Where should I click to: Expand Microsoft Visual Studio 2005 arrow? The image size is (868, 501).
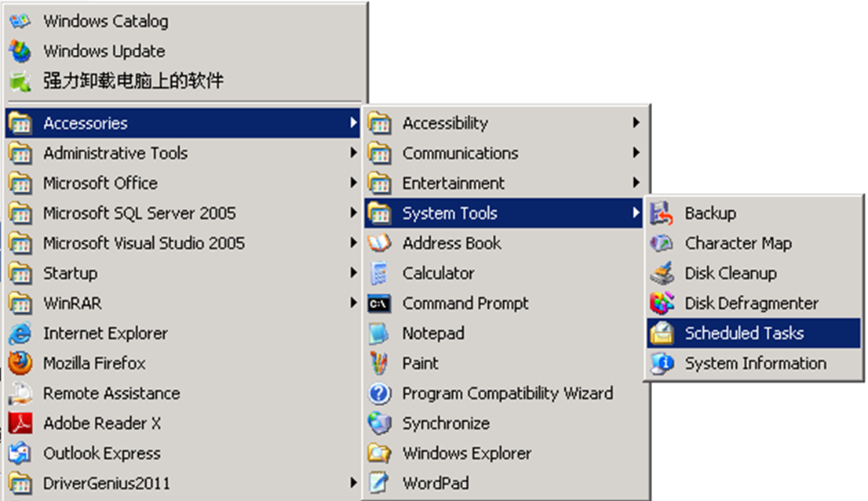353,243
